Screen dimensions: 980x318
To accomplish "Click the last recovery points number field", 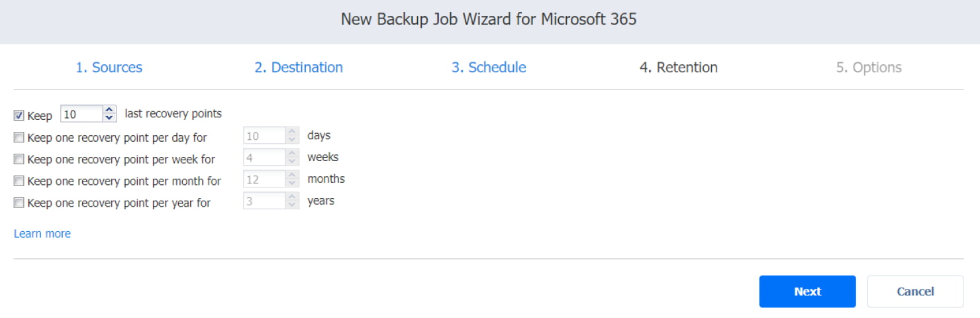I will (x=81, y=114).
